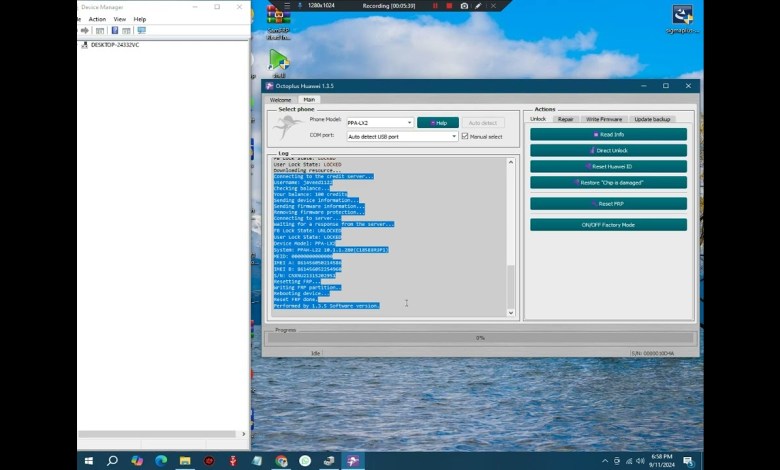
Task: Click the Reset FRP button
Action: [608, 204]
